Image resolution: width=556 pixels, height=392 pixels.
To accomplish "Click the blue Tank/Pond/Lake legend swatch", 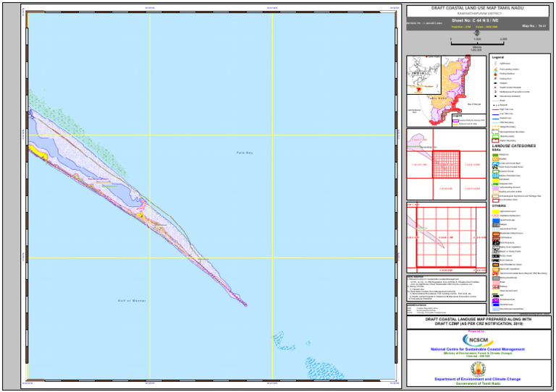I will tap(496, 221).
